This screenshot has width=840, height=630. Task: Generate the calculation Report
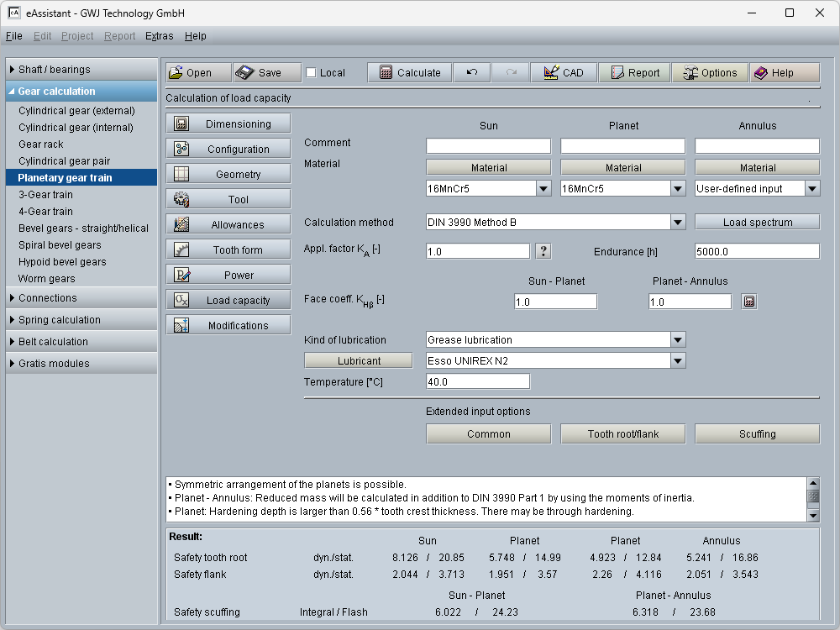[634, 73]
